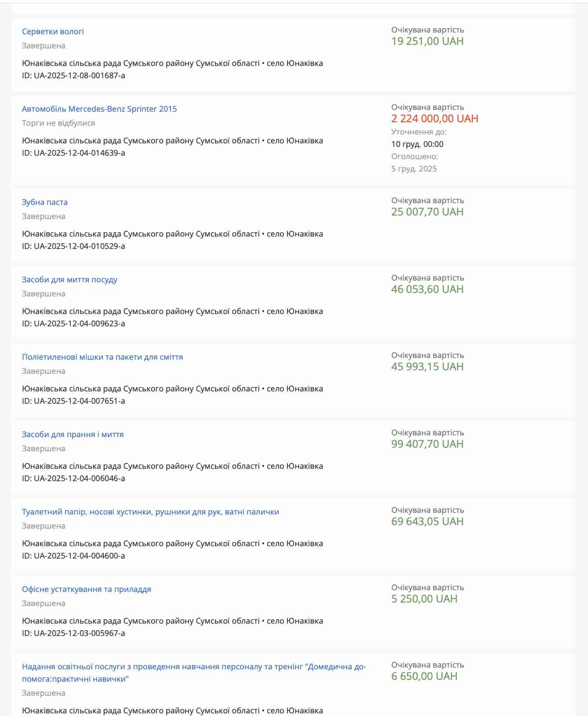
Task: Click the "Торги не відбулися" status text
Action: (58, 123)
